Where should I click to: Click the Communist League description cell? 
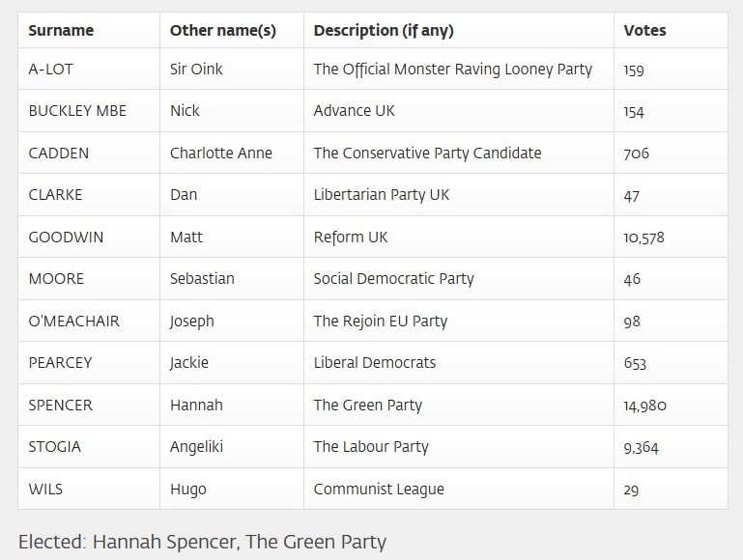379,489
